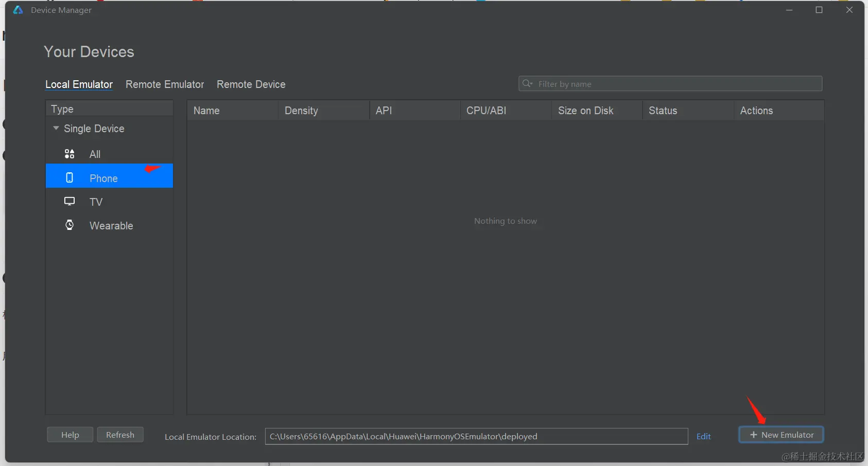Click the Local Emulator Location path field
The height and width of the screenshot is (466, 868).
coord(476,436)
